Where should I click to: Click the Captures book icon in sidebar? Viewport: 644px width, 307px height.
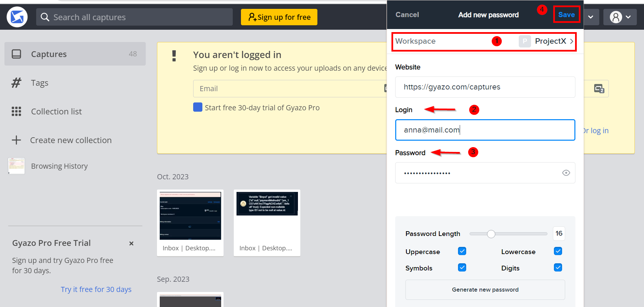click(x=16, y=54)
